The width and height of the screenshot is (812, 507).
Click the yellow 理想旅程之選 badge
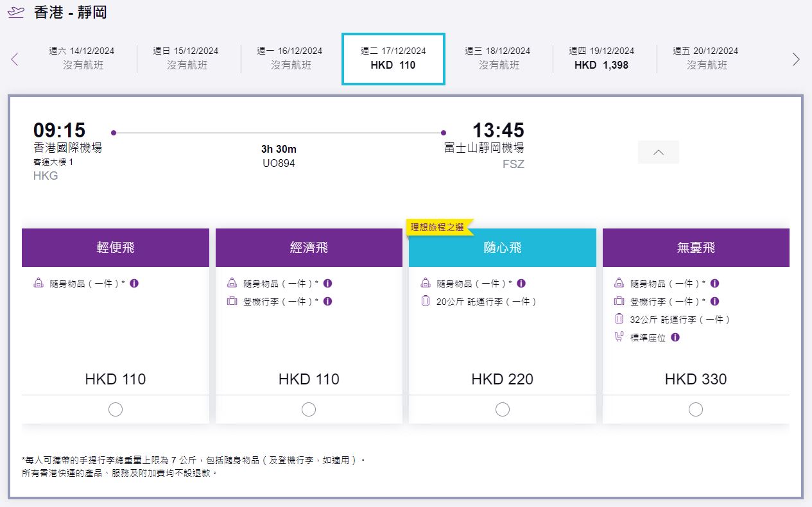[x=439, y=226]
